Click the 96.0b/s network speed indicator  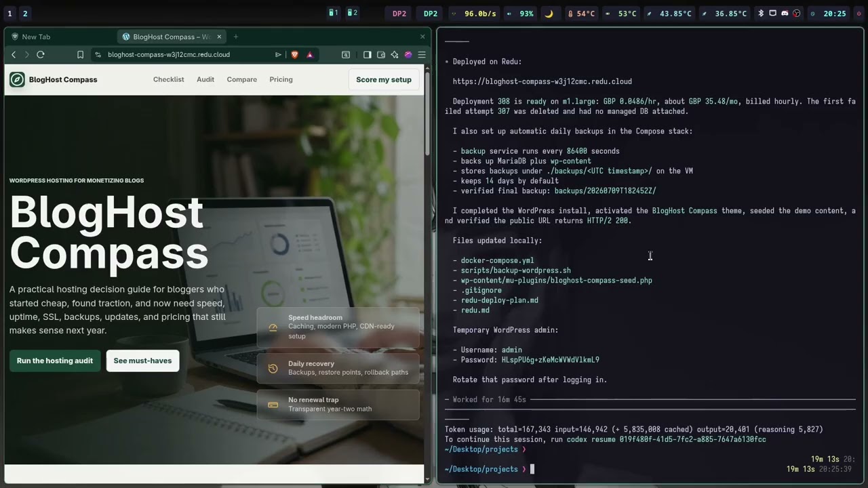(x=474, y=14)
